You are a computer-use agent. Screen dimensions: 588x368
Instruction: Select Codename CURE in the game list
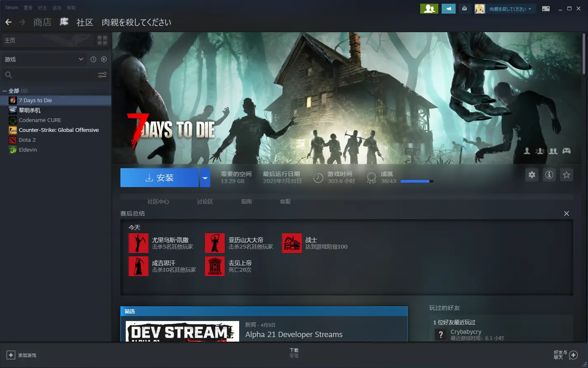coord(56,120)
